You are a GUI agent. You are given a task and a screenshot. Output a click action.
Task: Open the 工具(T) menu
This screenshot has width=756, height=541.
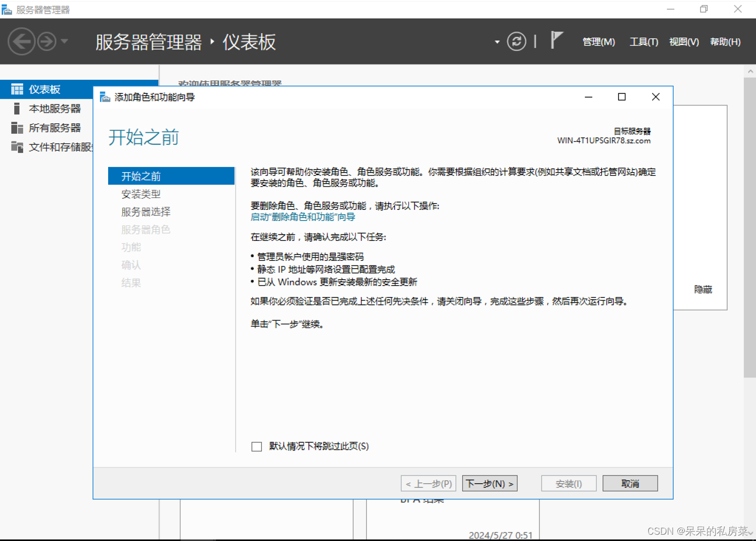coord(644,42)
